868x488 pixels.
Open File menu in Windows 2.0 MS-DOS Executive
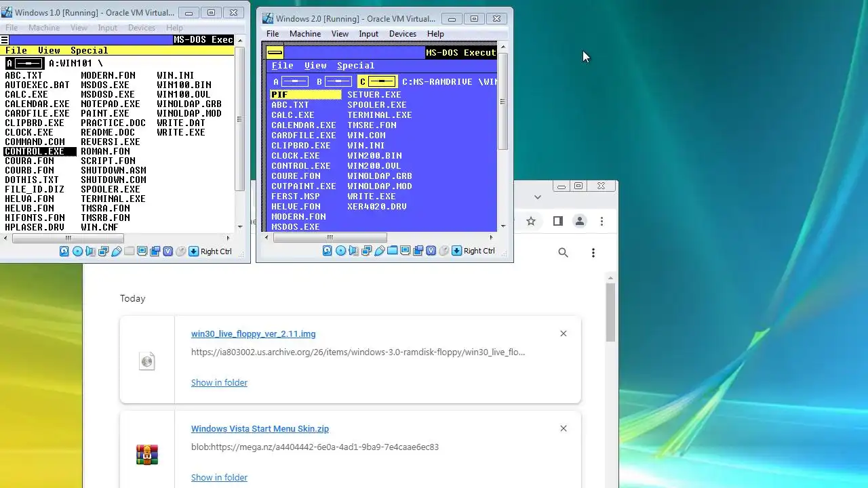[282, 66]
